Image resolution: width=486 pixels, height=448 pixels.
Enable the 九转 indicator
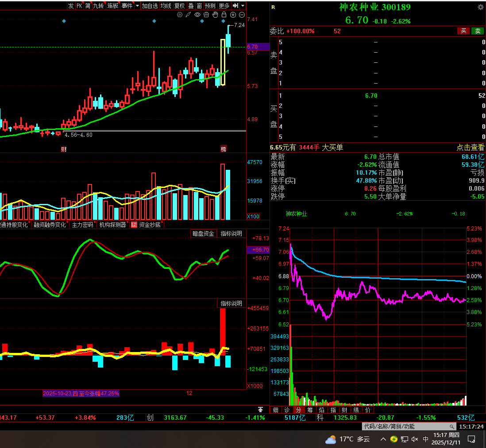(x=99, y=6)
